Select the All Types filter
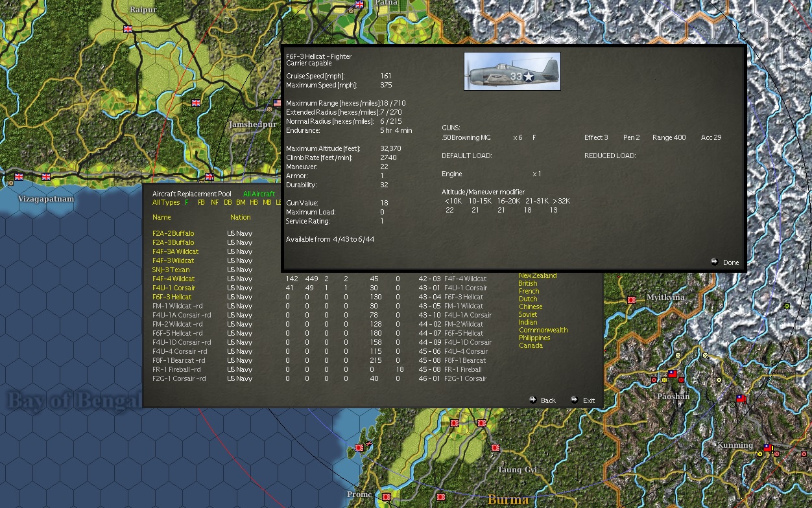 coord(166,203)
